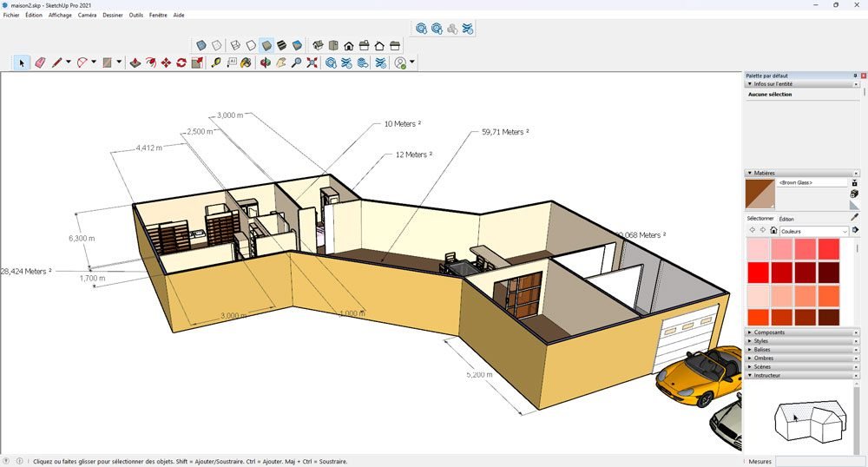Apply Shaded with Textures style

coord(282,45)
